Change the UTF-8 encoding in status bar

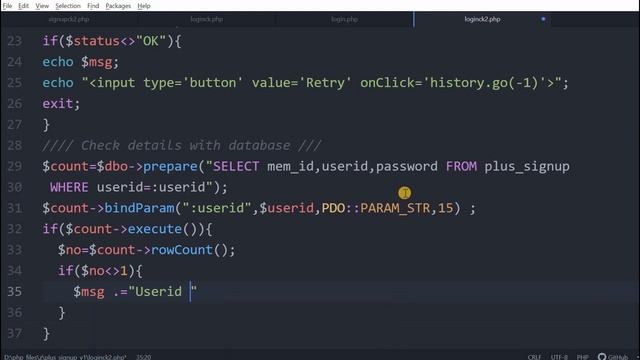pyautogui.click(x=559, y=357)
